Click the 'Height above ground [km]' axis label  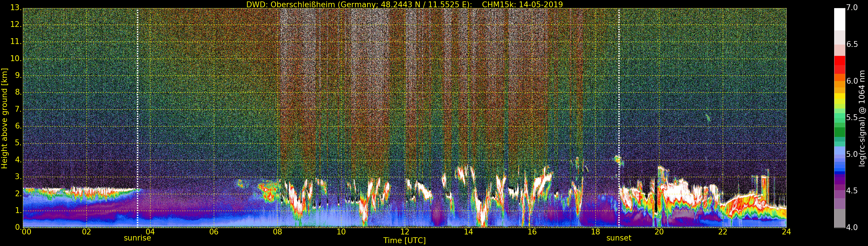tap(4, 118)
